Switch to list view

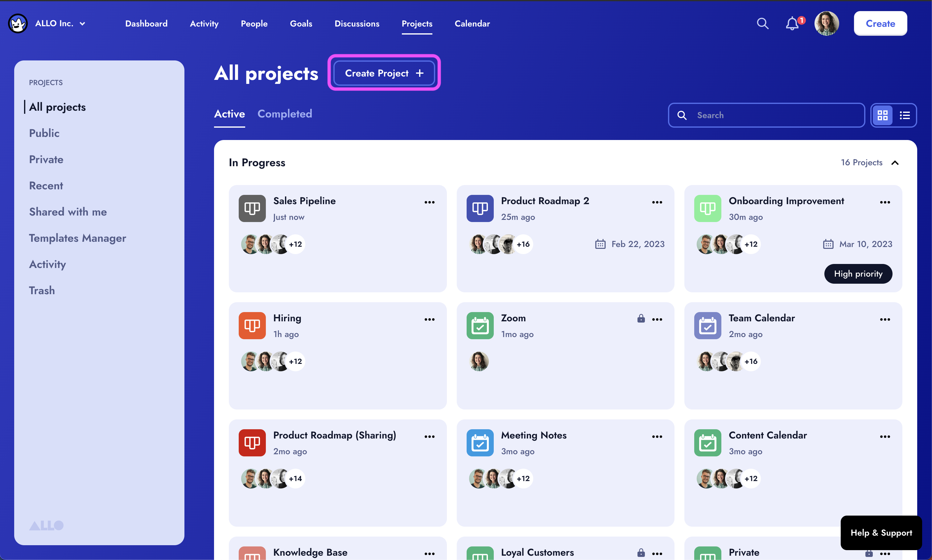(905, 115)
